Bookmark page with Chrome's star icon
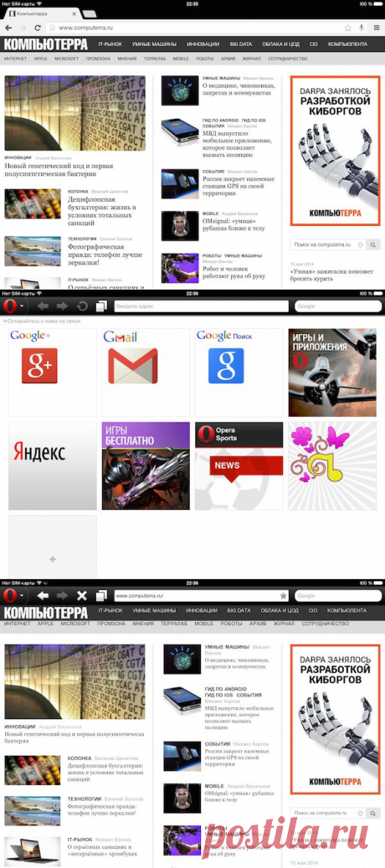Screen dimensions: 385x868 pyautogui.click(x=348, y=27)
